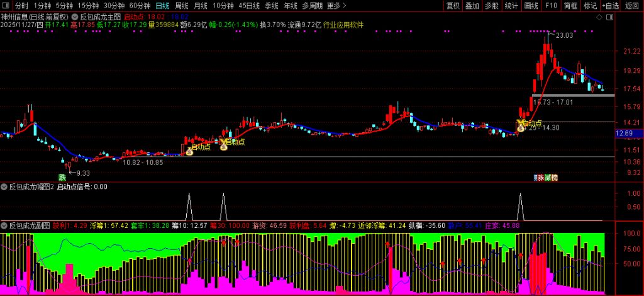The image size is (644, 296).
Task: Switch to the 周线 period tab
Action: pyautogui.click(x=181, y=6)
